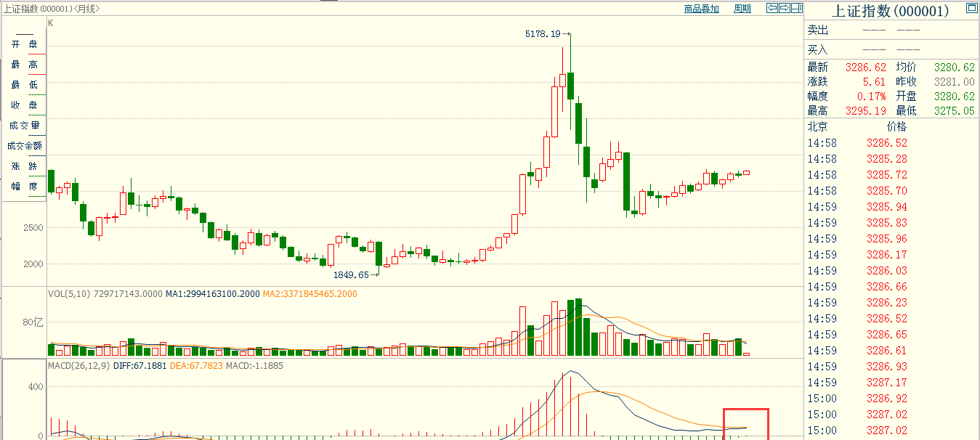Select the tick row priced 3286.92
This screenshot has height=440, width=980.
(x=892, y=398)
